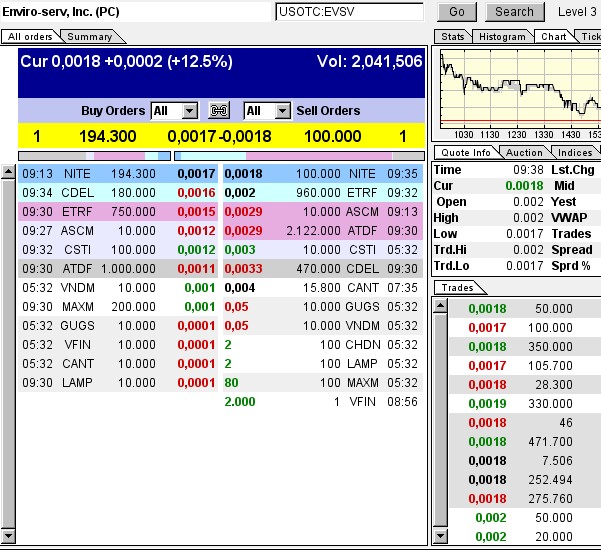The width and height of the screenshot is (601, 553).
Task: Click the Cur 0.0018 quote info value
Action: coord(524,186)
